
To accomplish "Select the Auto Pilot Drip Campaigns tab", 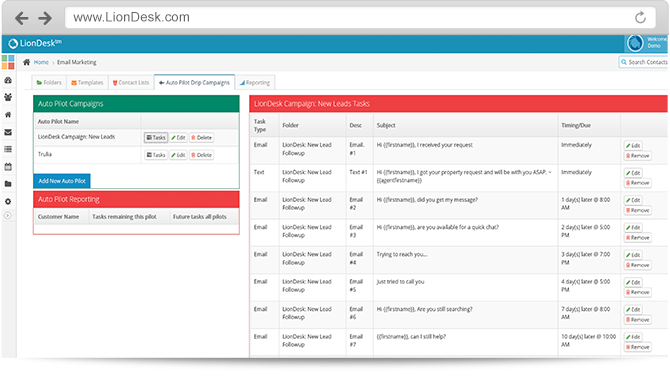I will pyautogui.click(x=194, y=82).
